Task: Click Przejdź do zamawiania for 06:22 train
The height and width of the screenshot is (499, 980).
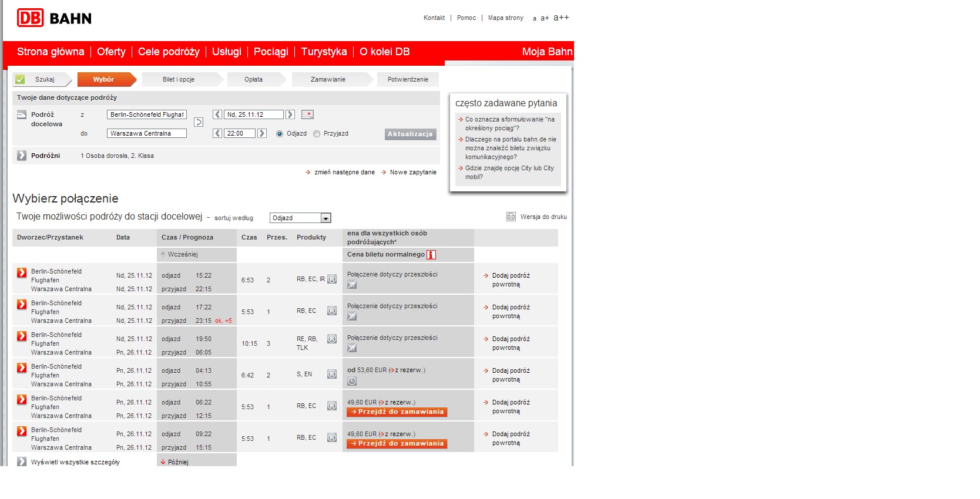Action: 397,412
